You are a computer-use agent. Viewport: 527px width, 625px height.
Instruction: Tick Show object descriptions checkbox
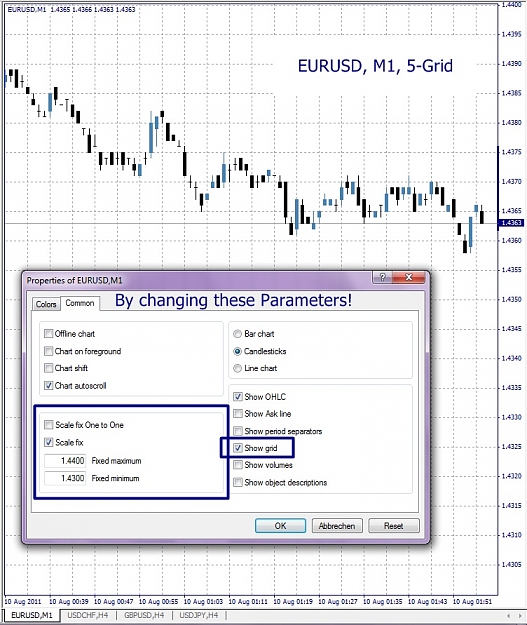tap(238, 482)
